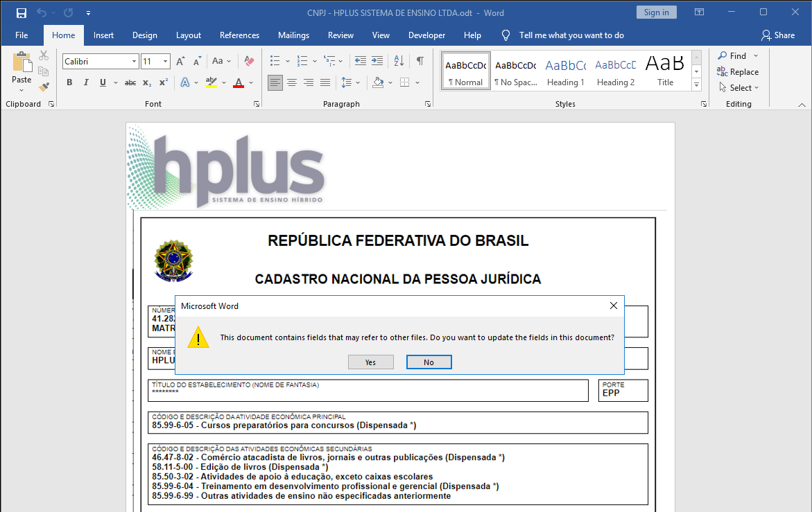
Task: Increase indent icon
Action: pyautogui.click(x=377, y=61)
